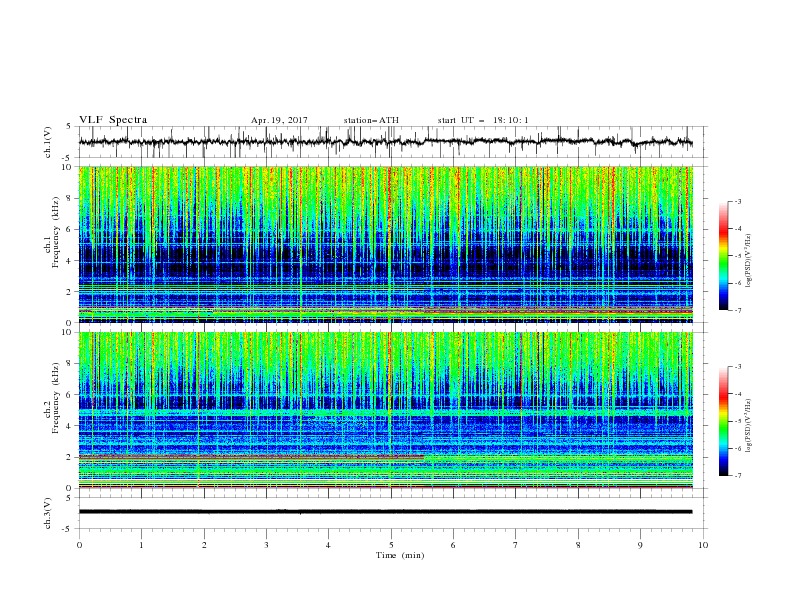
Task: Click the "ch.3(V)" waveform axis label
Action: click(x=48, y=513)
